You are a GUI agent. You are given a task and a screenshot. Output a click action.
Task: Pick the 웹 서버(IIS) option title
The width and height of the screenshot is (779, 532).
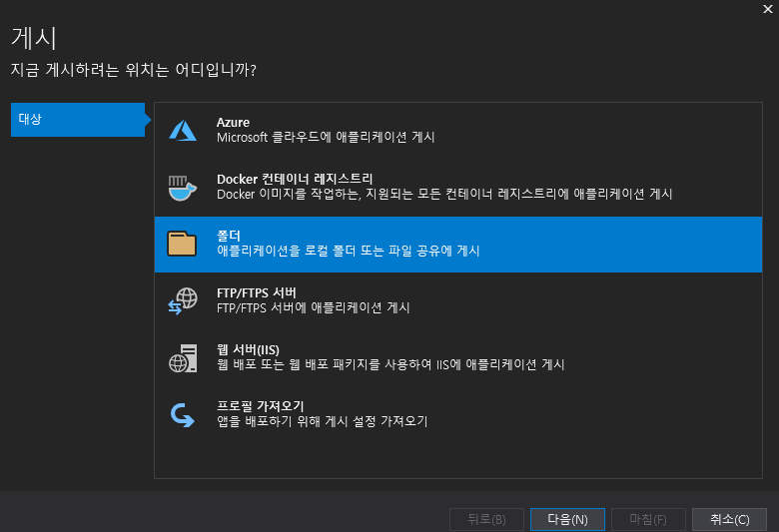[248, 349]
